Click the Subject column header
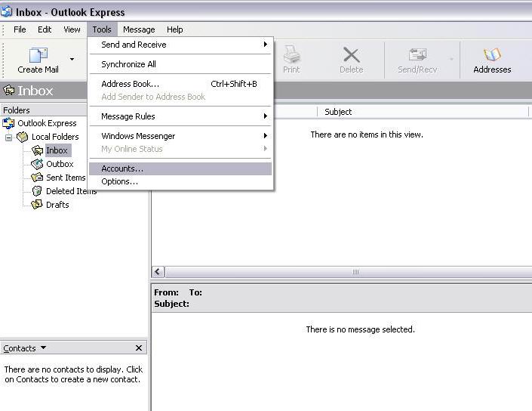The image size is (532, 411). pos(338,112)
